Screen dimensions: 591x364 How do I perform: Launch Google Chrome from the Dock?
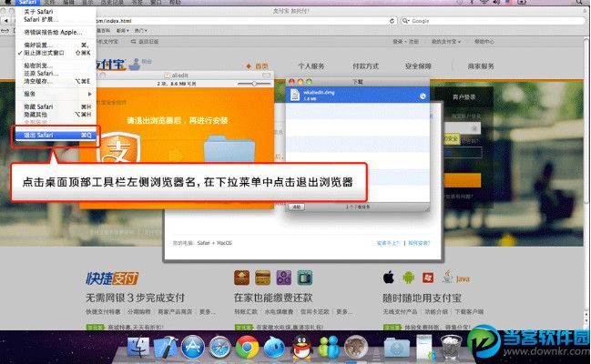click(x=248, y=347)
